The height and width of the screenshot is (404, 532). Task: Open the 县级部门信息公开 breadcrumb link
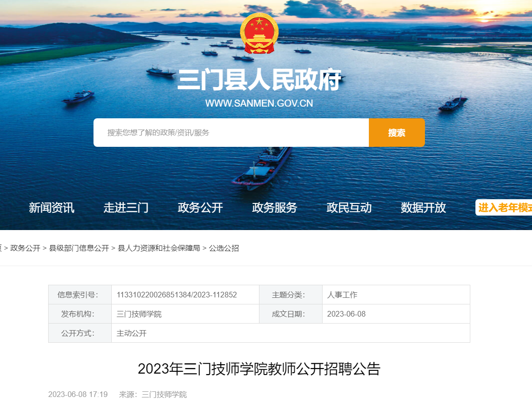click(x=79, y=248)
